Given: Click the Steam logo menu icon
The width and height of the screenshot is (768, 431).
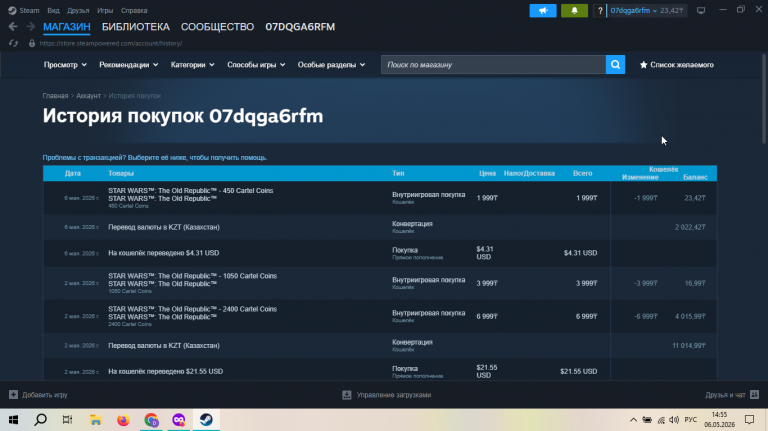Looking at the screenshot, I should [12, 10].
